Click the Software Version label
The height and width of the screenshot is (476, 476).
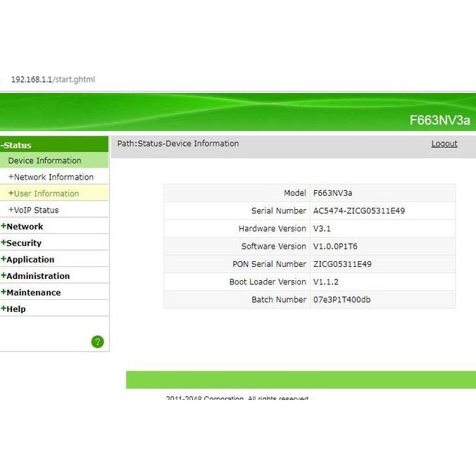click(x=273, y=246)
